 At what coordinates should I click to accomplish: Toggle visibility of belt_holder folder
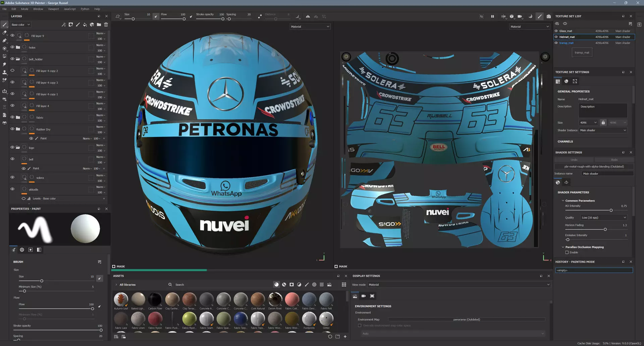point(12,59)
